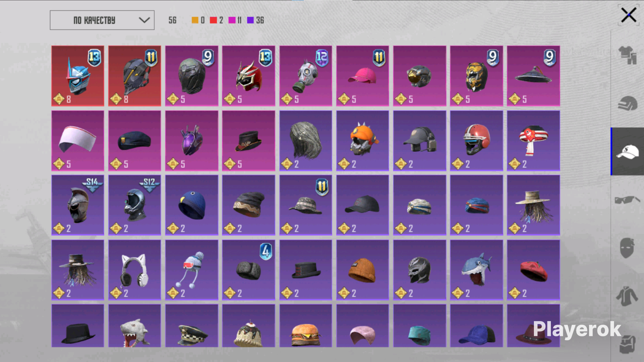Screen dimensions: 644x362
Task: Select the red beret item
Action: 533,270
